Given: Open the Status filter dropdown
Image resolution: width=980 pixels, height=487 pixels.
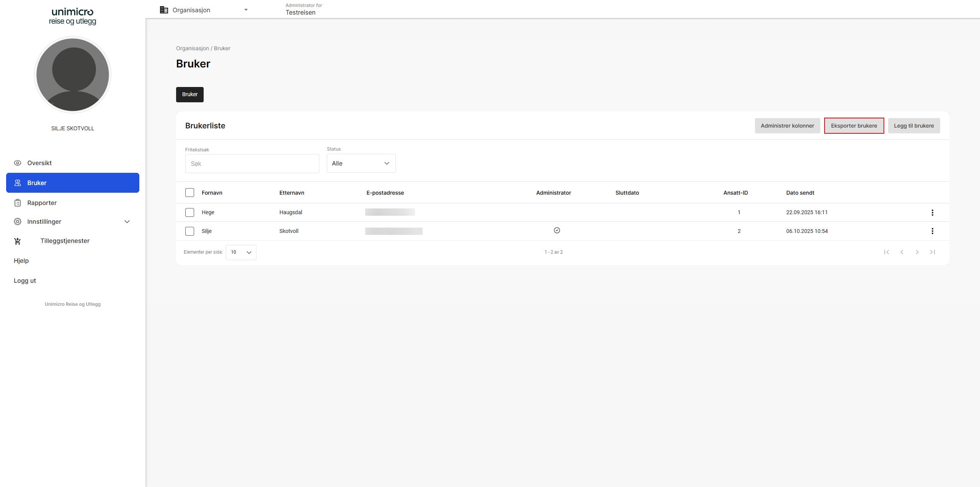Looking at the screenshot, I should [361, 164].
